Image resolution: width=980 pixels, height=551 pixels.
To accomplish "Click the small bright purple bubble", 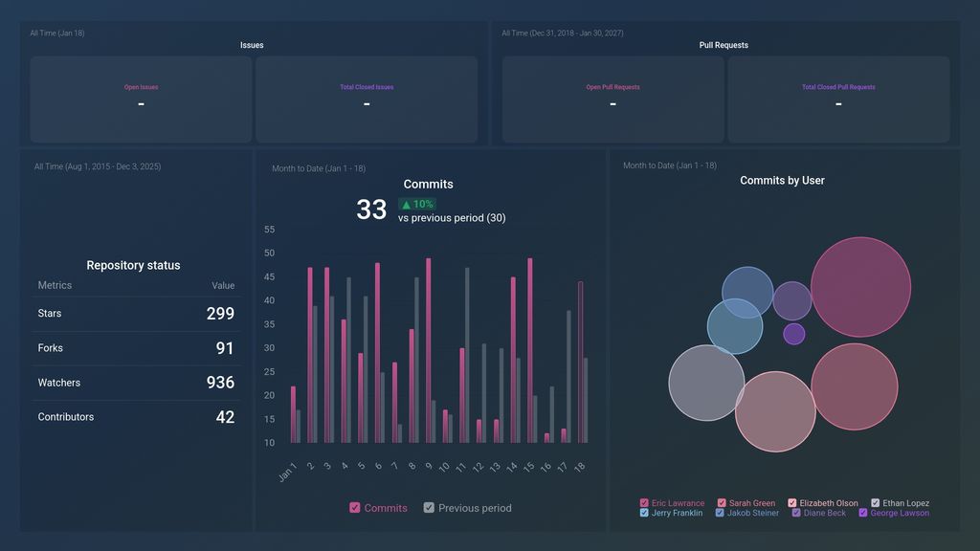I will tap(793, 334).
